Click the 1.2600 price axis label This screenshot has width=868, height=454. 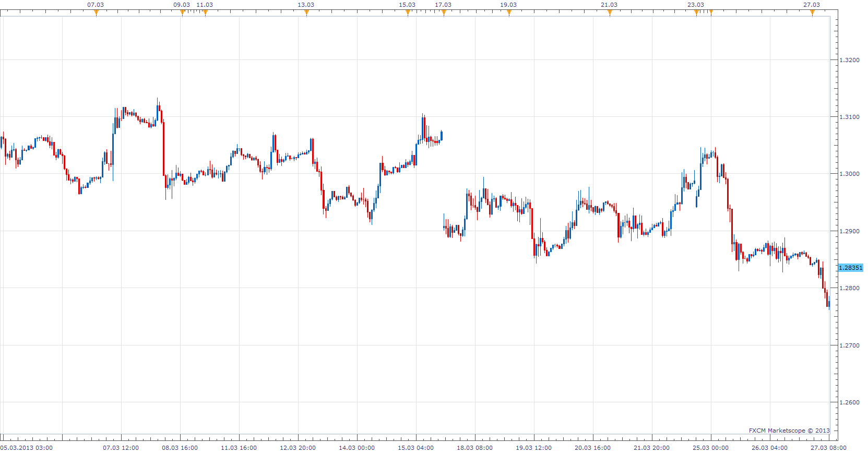tap(849, 402)
